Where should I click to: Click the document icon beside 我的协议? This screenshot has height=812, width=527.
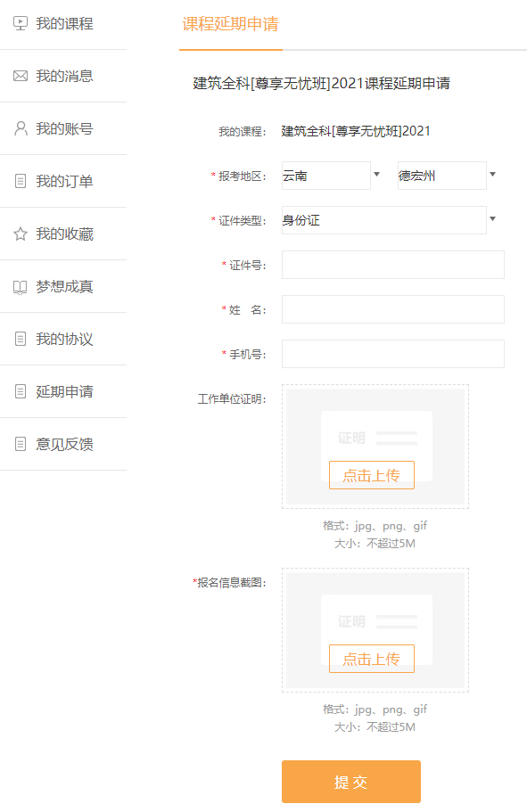(21, 339)
